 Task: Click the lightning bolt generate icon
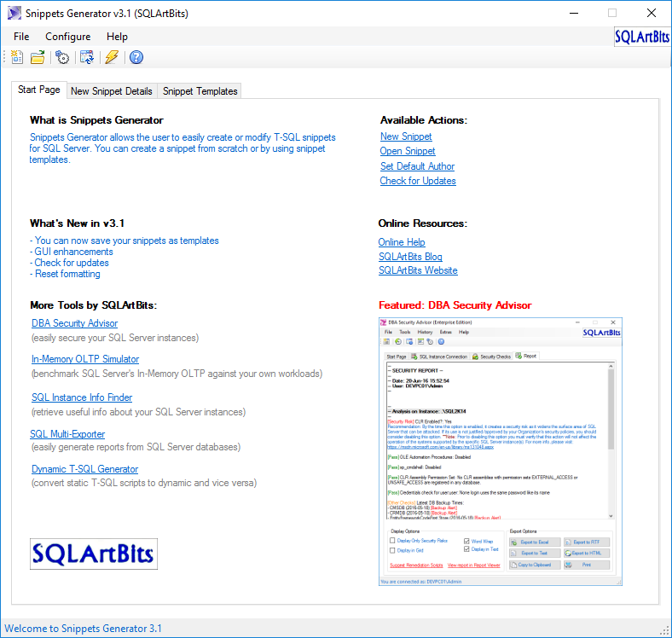(x=112, y=57)
